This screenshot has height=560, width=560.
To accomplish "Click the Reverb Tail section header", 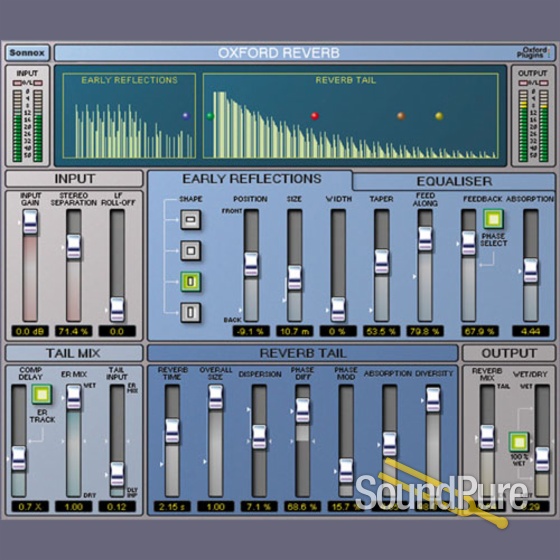I will [302, 353].
